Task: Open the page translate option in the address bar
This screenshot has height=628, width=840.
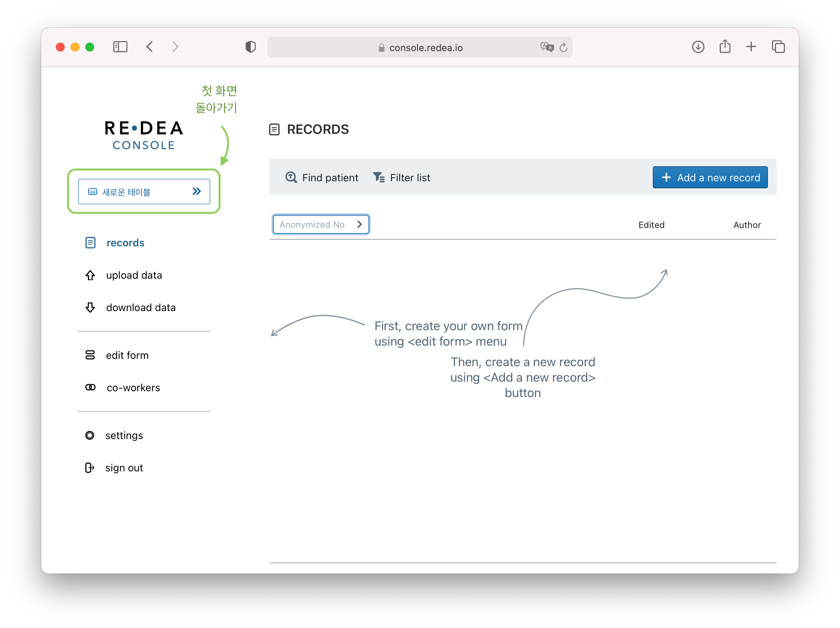Action: point(547,47)
